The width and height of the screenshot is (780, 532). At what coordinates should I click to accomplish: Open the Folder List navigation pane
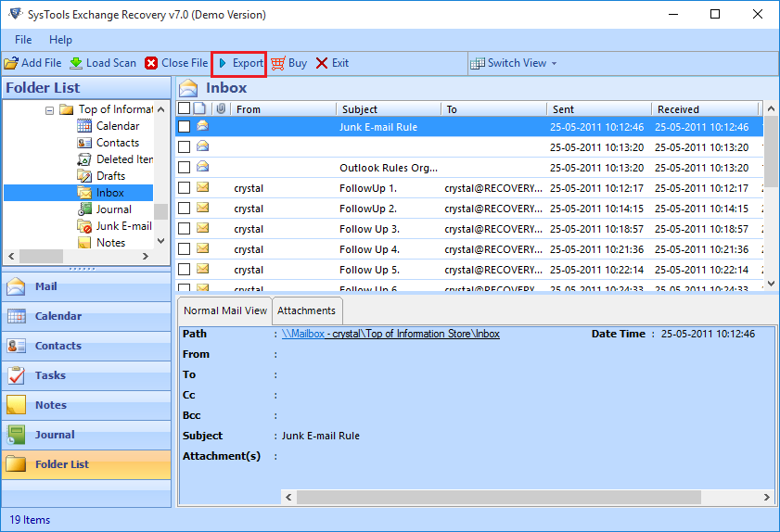[86, 464]
